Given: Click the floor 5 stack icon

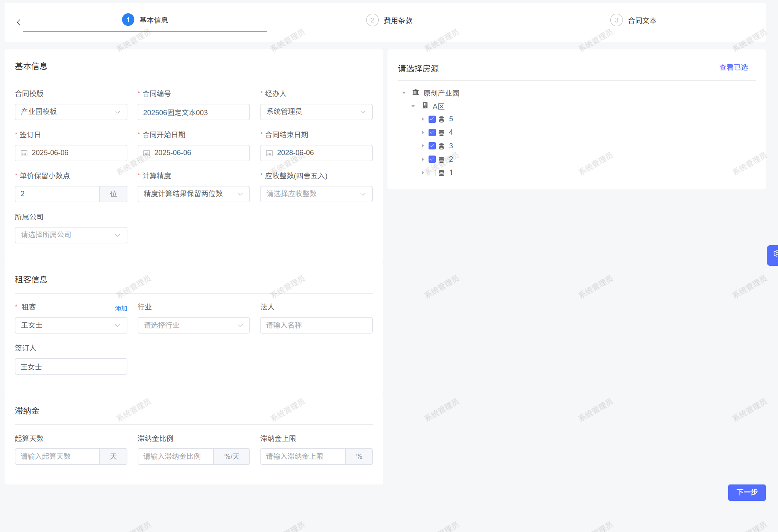Looking at the screenshot, I should point(441,119).
